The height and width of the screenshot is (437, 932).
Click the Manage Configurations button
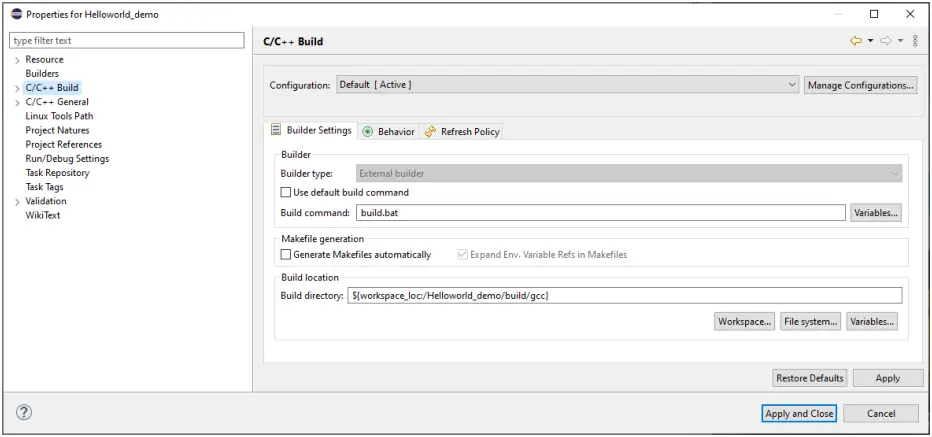tap(860, 85)
